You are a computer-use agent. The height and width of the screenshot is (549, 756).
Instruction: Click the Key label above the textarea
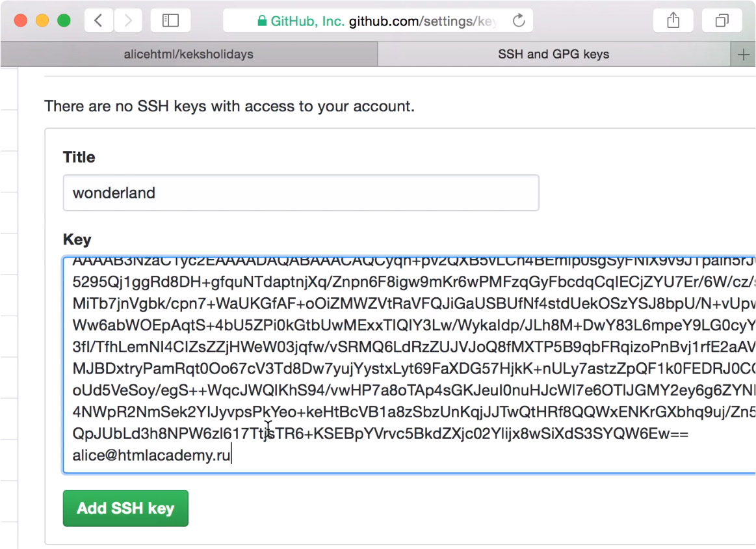click(77, 239)
